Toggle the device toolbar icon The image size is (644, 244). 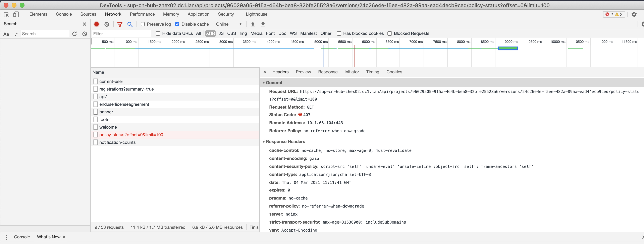point(16,14)
